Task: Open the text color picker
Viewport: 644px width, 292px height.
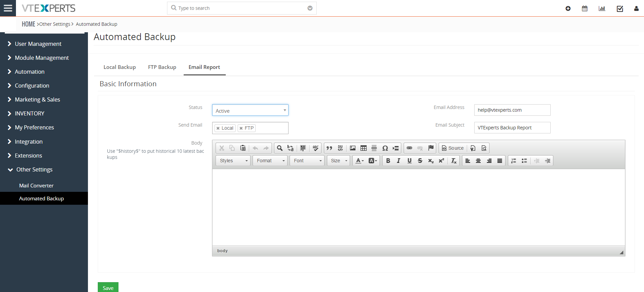Action: (360, 161)
